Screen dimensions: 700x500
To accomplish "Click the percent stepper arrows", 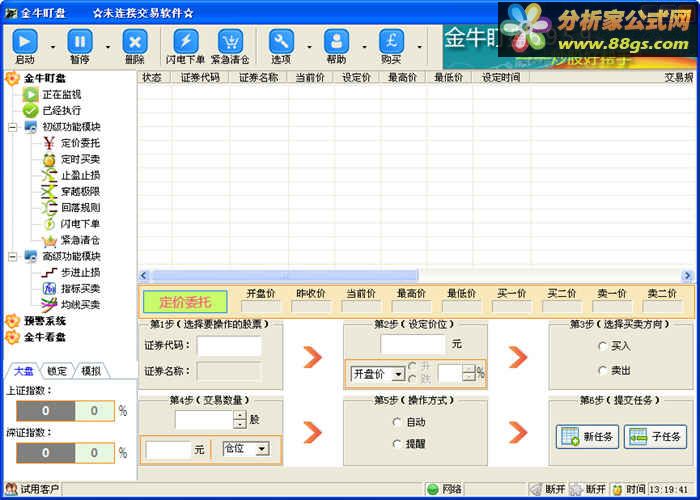I will click(x=469, y=373).
